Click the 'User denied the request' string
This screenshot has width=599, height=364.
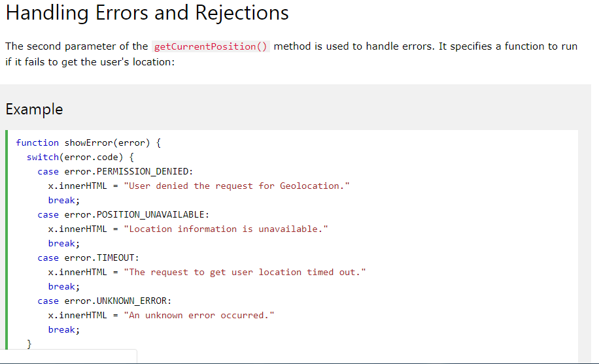click(x=237, y=186)
